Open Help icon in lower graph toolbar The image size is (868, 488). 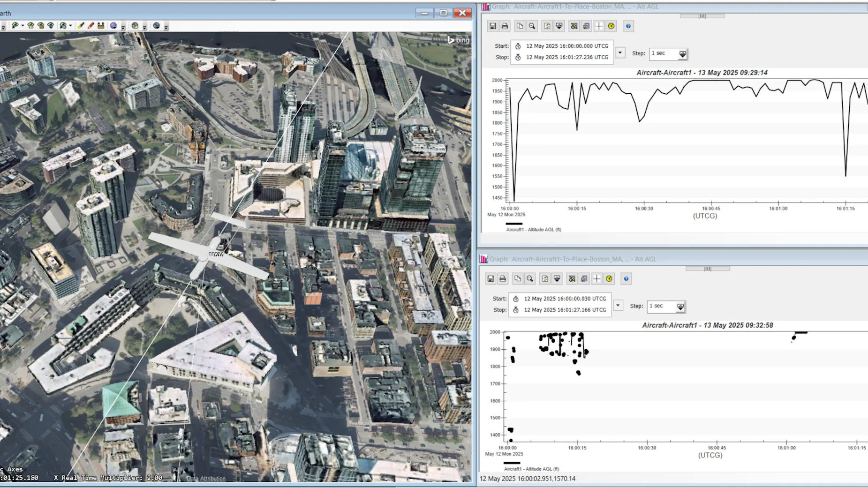[x=626, y=279]
